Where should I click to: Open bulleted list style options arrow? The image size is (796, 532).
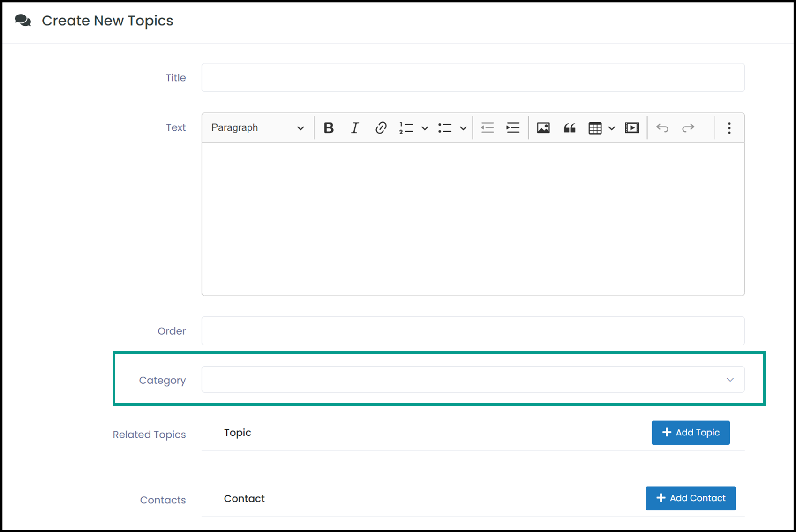[x=463, y=128]
